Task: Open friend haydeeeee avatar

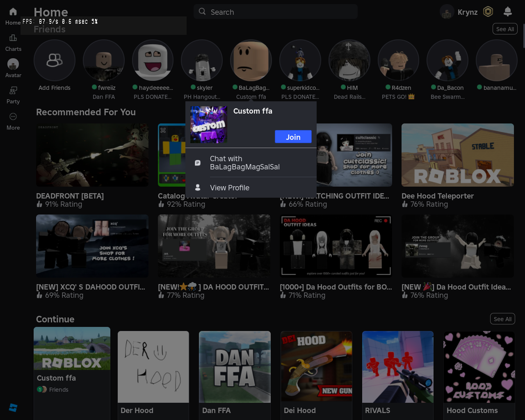Action: tap(153, 60)
